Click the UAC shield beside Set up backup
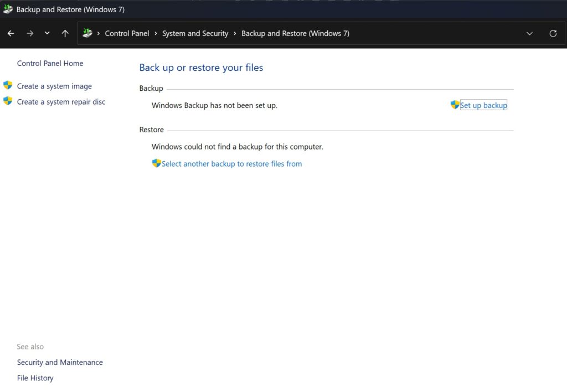The height and width of the screenshot is (392, 567). click(454, 105)
